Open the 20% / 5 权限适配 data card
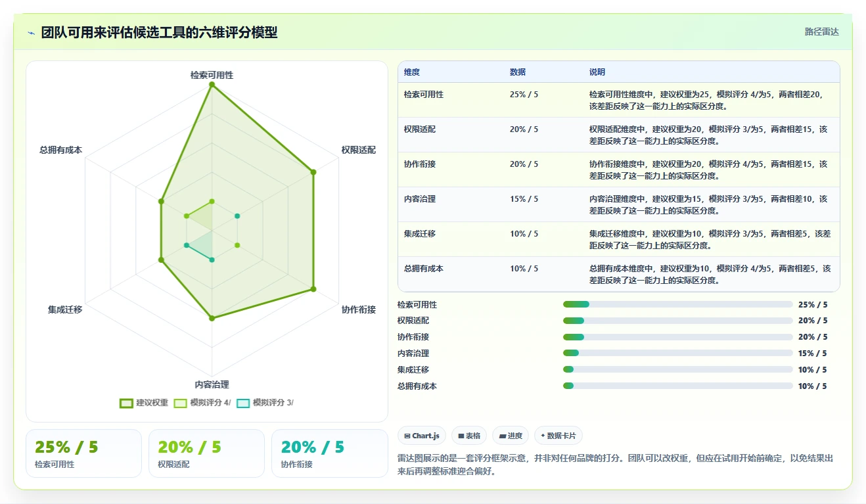Viewport: 866px width, 504px height. (x=206, y=453)
